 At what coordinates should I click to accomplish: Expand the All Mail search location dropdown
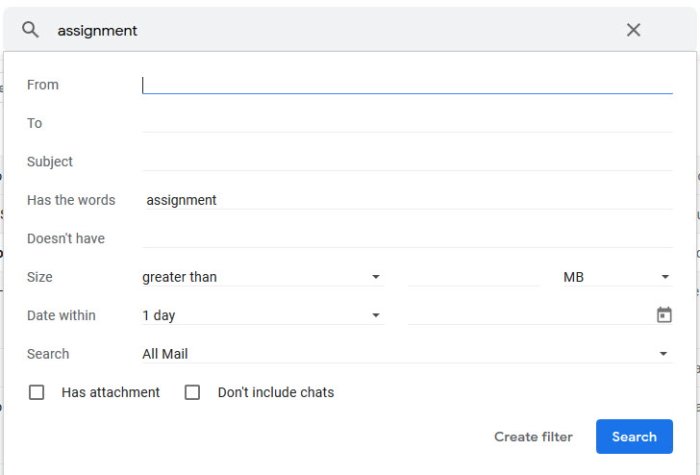407,354
